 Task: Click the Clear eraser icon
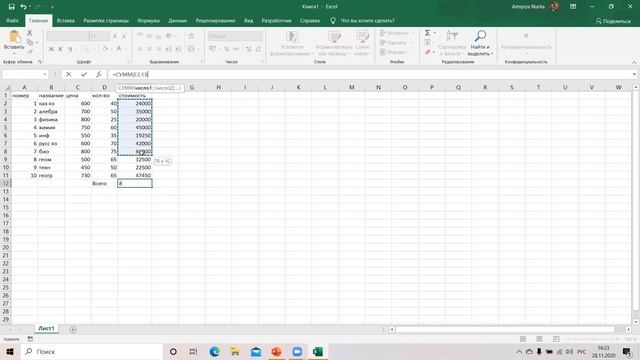point(427,52)
